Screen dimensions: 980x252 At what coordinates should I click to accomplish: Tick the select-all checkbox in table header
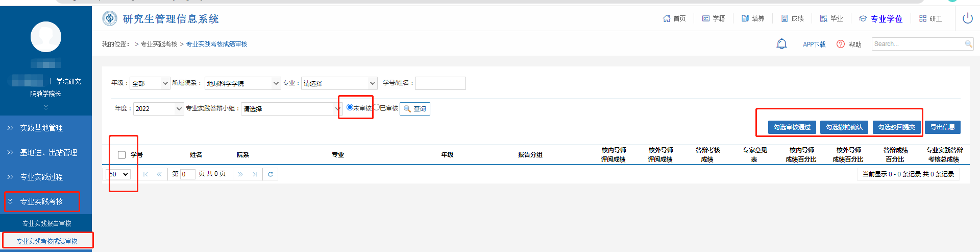pos(121,155)
